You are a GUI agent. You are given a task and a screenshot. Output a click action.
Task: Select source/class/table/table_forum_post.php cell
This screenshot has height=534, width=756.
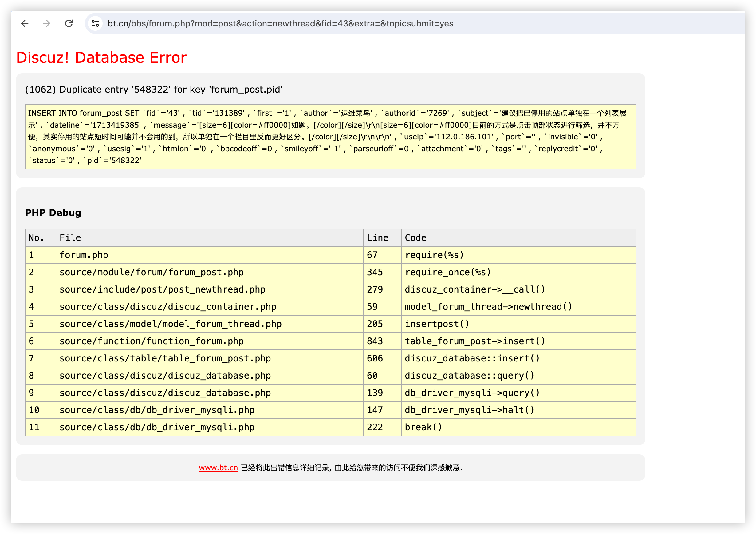(210, 358)
